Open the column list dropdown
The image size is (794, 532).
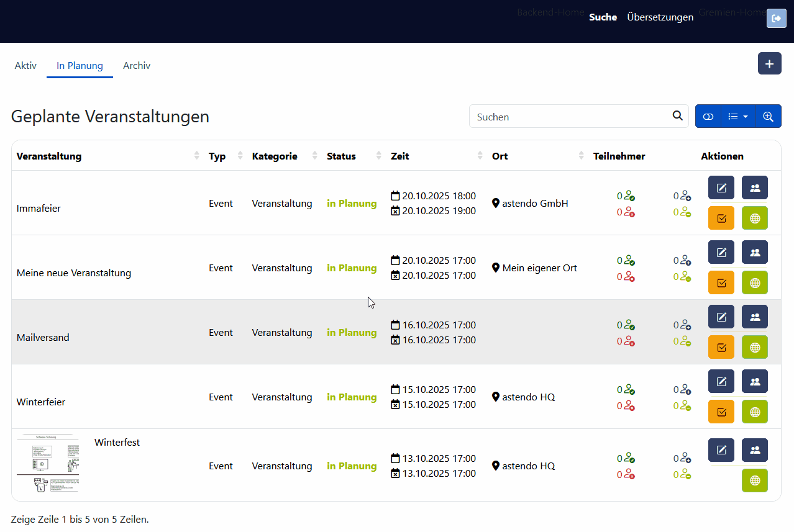click(738, 117)
